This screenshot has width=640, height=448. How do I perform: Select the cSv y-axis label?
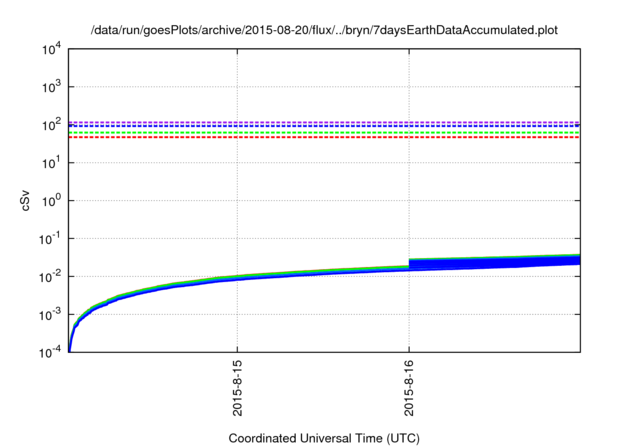click(25, 200)
